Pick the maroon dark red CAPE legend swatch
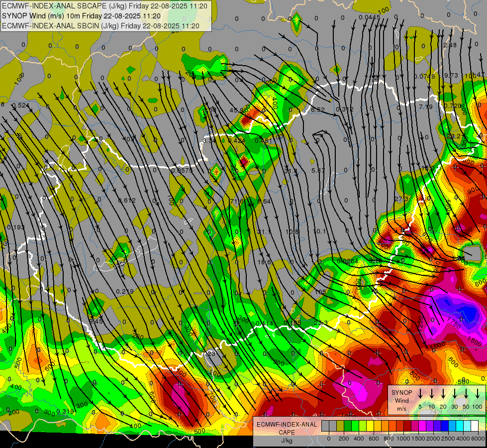 coord(407,426)
